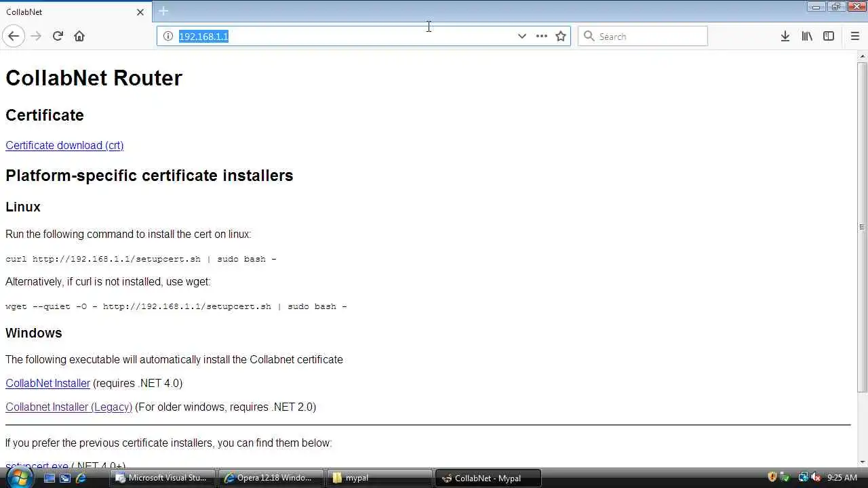868x488 pixels.
Task: Show site information via the info icon
Action: click(168, 36)
